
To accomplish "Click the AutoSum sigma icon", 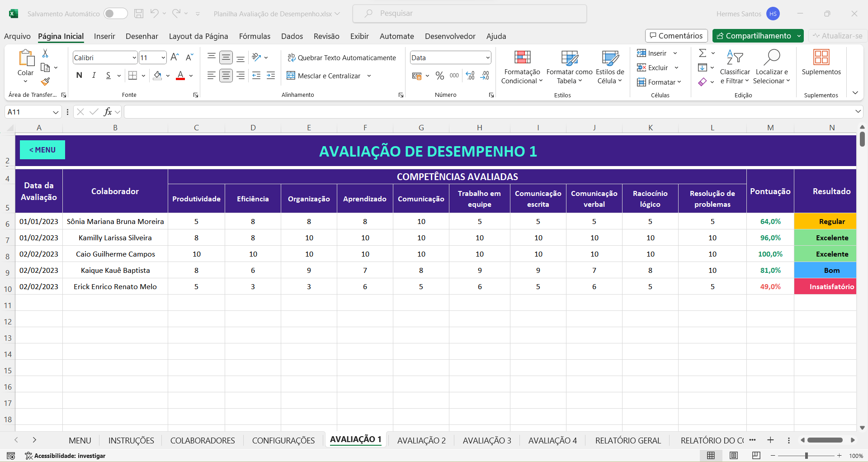I will (703, 53).
